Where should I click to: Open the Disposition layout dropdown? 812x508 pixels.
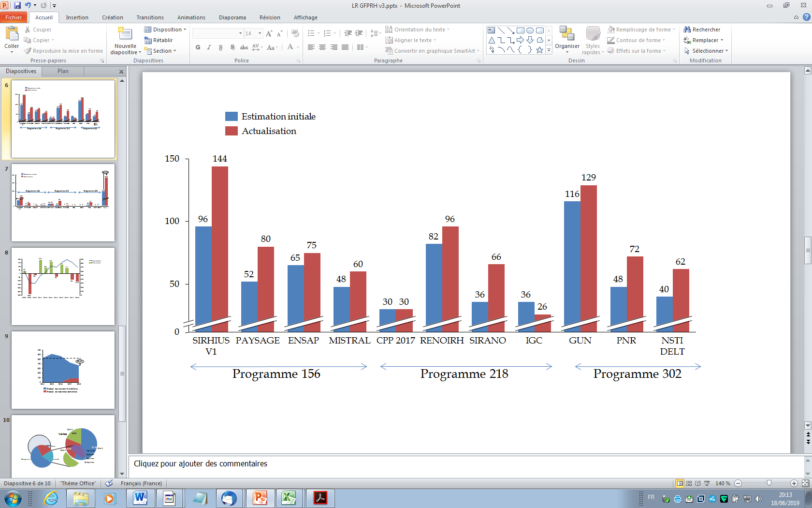pyautogui.click(x=165, y=30)
